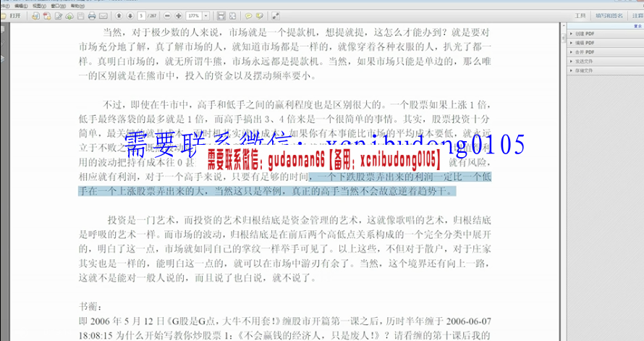
Task: Go to previous page with up arrow
Action: pyautogui.click(x=119, y=15)
